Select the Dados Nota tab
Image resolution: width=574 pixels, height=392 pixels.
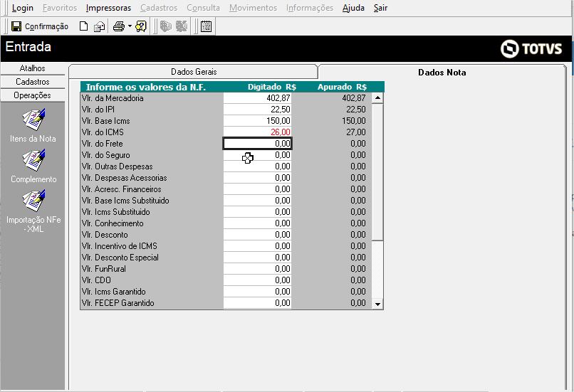(442, 73)
